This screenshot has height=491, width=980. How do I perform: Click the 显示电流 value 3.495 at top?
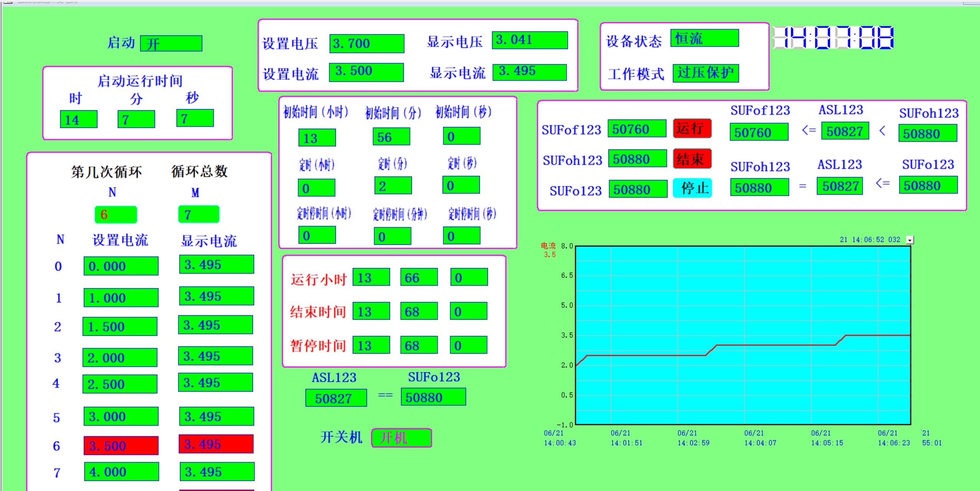click(x=530, y=72)
